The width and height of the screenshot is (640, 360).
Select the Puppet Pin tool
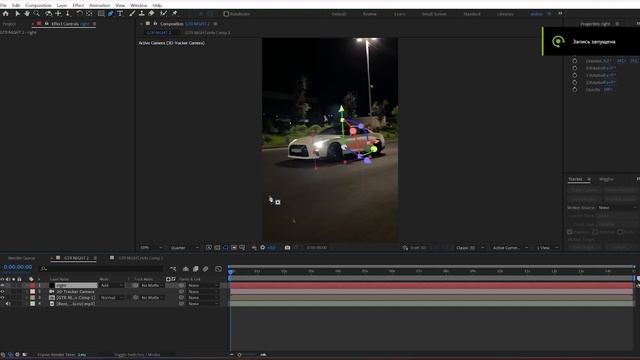point(175,13)
